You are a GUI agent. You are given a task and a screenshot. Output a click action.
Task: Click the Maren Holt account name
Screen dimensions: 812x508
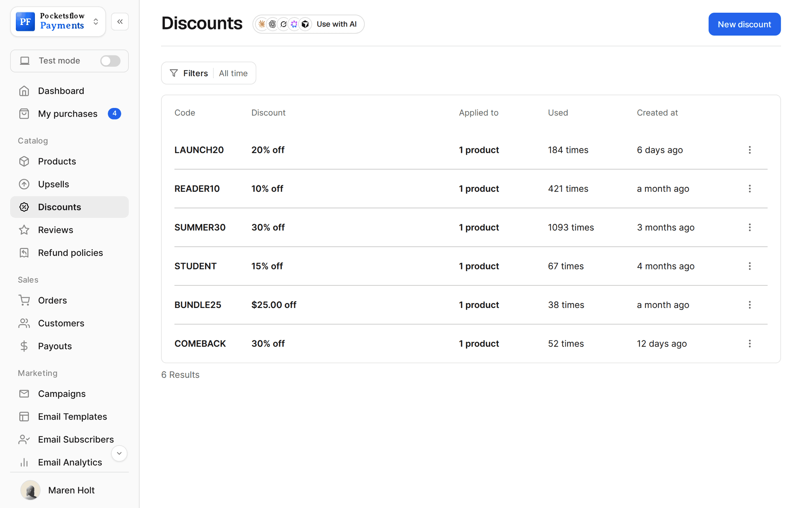[71, 490]
